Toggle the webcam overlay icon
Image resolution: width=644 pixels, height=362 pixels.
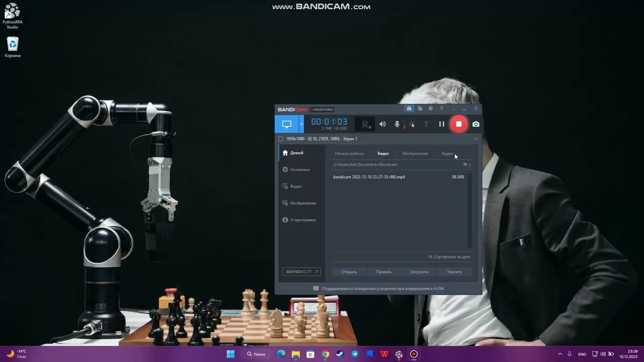pos(366,124)
